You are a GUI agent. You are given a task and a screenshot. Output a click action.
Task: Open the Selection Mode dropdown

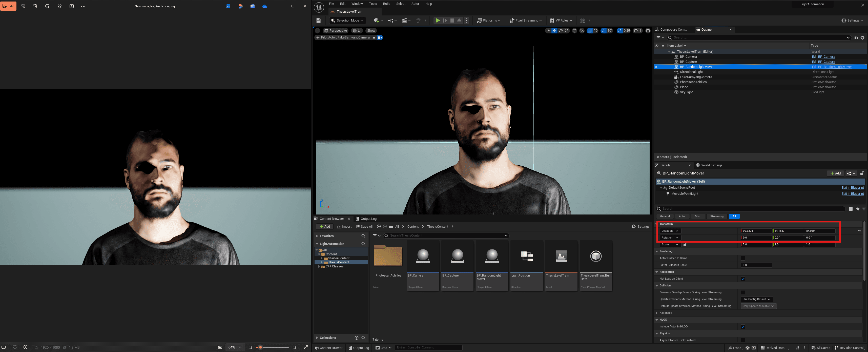pyautogui.click(x=347, y=21)
